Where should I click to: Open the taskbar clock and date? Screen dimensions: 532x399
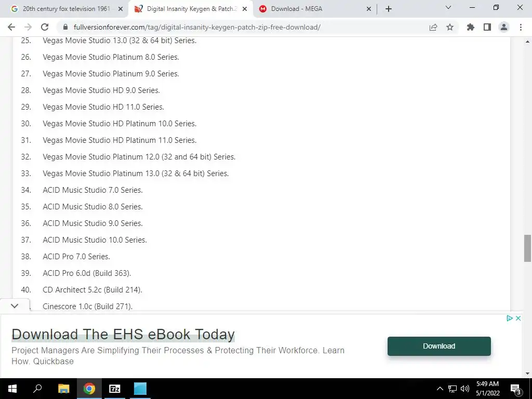click(x=487, y=389)
